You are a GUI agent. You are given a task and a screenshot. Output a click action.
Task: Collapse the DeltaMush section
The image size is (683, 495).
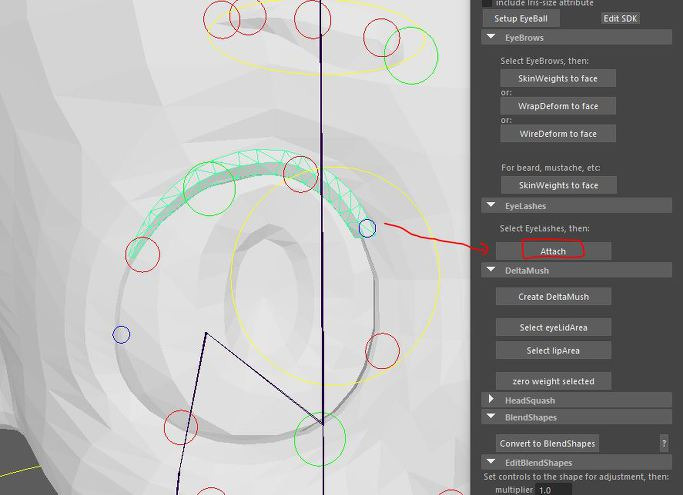coord(491,270)
